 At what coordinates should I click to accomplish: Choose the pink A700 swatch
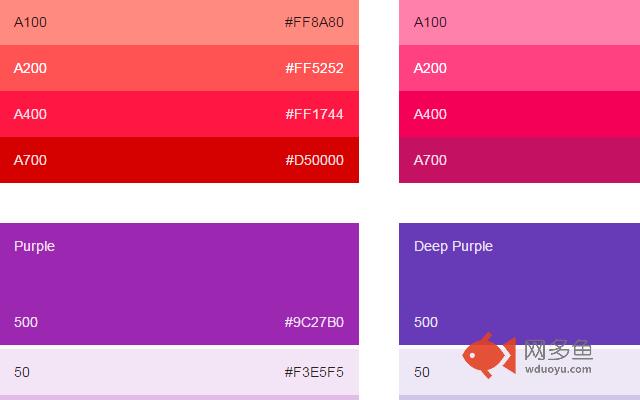(x=519, y=160)
